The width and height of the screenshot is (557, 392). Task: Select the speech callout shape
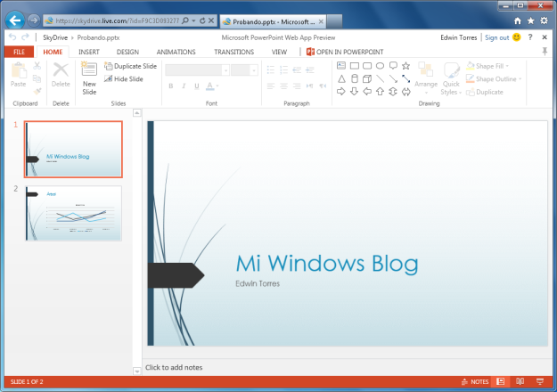point(393,66)
